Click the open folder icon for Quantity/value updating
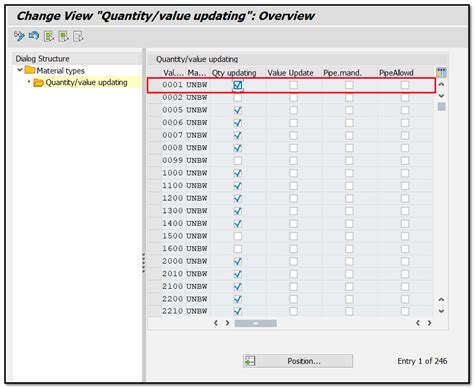 pyautogui.click(x=38, y=82)
